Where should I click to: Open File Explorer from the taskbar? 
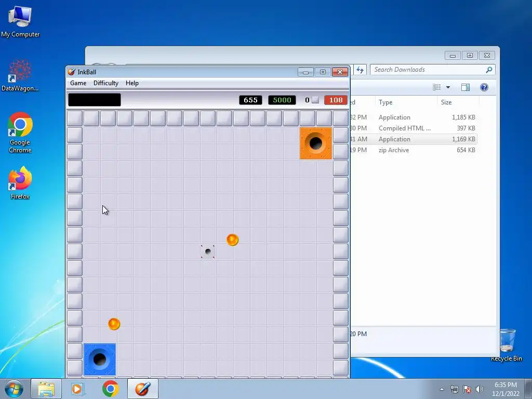point(46,389)
